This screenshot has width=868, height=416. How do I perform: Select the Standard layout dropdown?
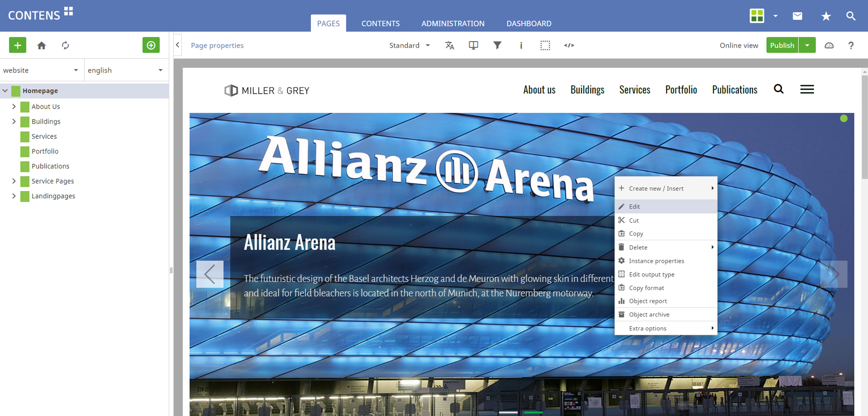409,45
